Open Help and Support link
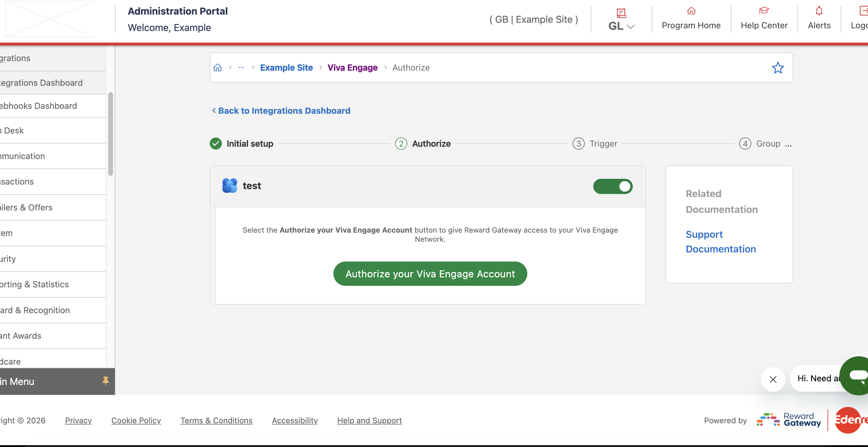This screenshot has height=447, width=868. (x=369, y=420)
